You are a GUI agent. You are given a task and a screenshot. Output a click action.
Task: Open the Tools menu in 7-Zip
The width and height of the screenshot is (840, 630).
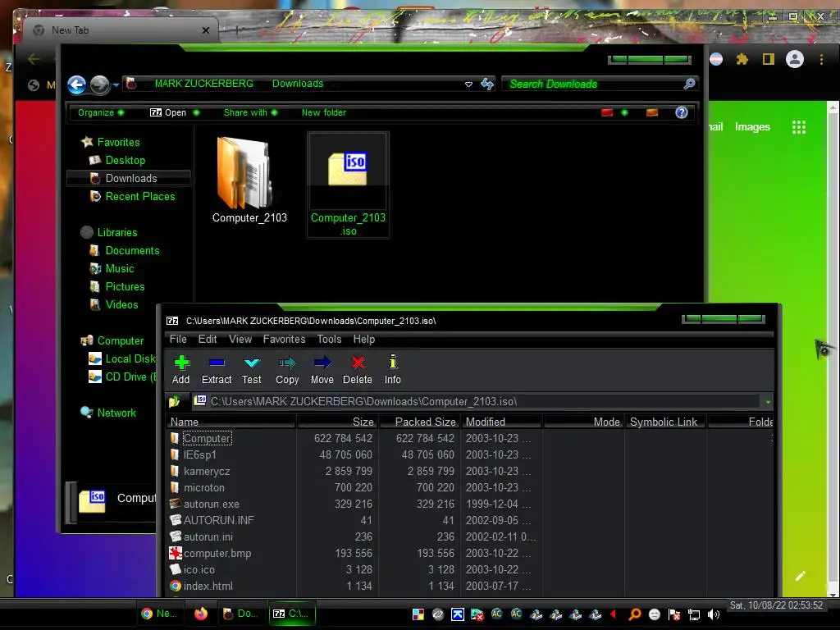329,339
